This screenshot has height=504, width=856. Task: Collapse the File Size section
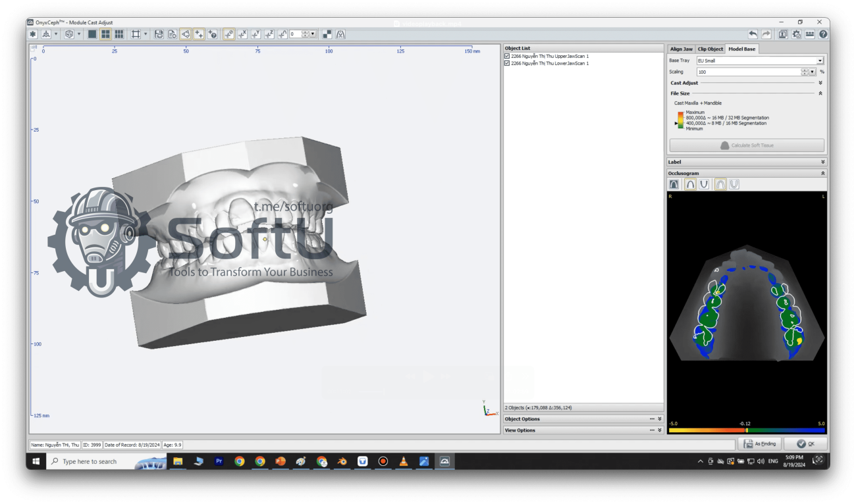pos(820,93)
